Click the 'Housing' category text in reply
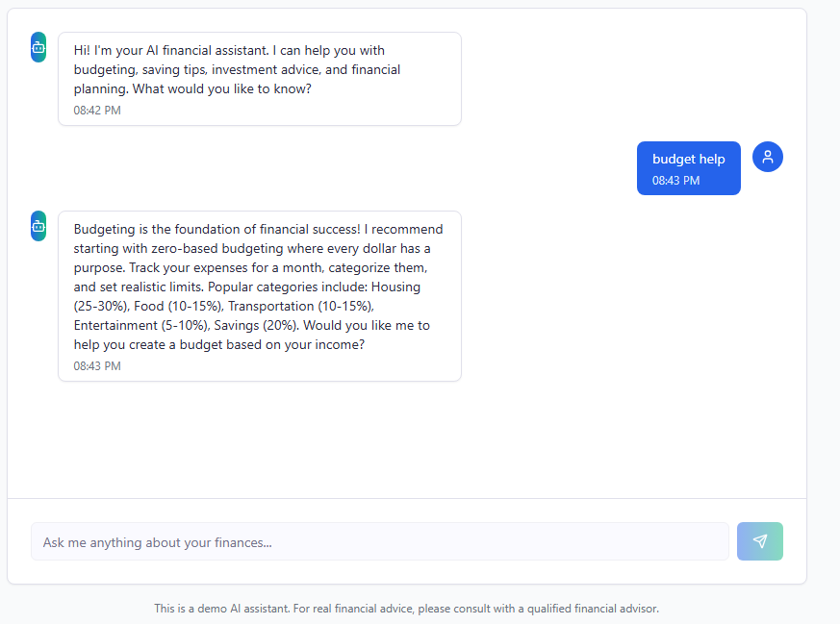 (x=395, y=287)
